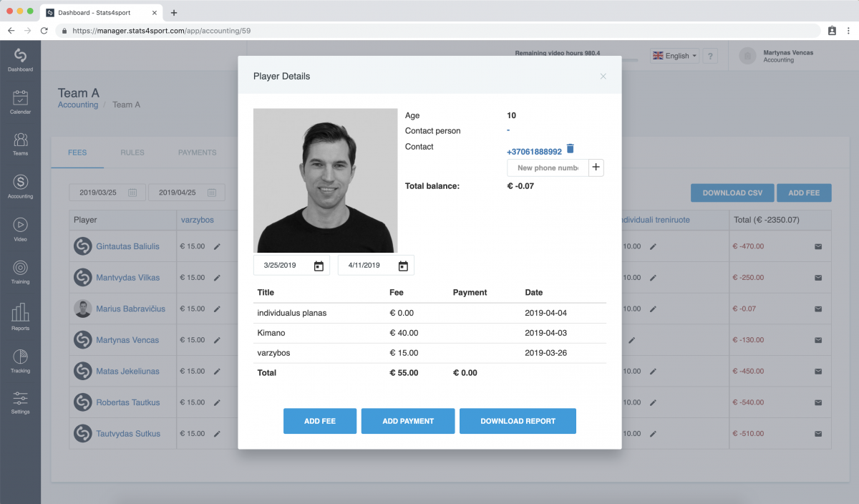Edit individual training fee in Martynas Vencas row
859x504 pixels.
coord(631,340)
